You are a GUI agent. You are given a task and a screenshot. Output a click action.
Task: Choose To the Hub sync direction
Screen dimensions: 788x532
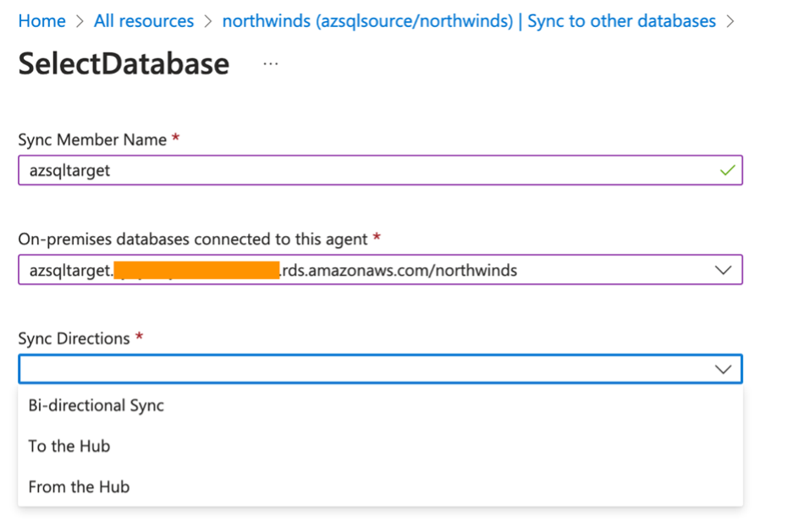coord(69,446)
